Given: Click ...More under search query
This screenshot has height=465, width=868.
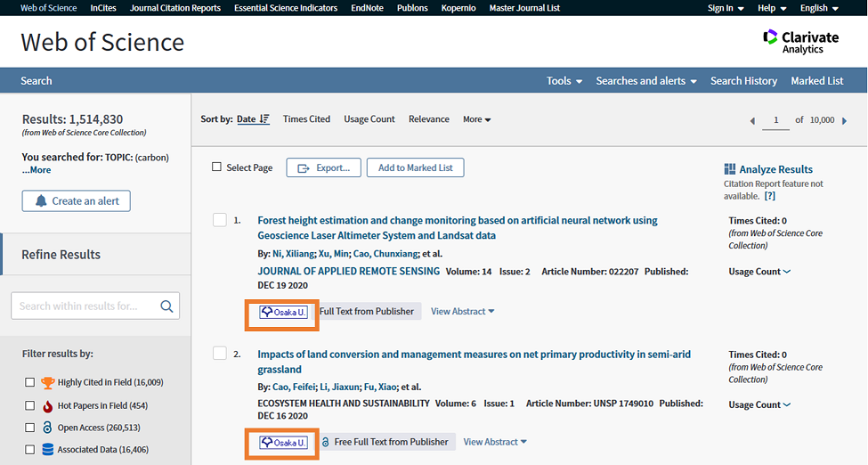Looking at the screenshot, I should 37,170.
